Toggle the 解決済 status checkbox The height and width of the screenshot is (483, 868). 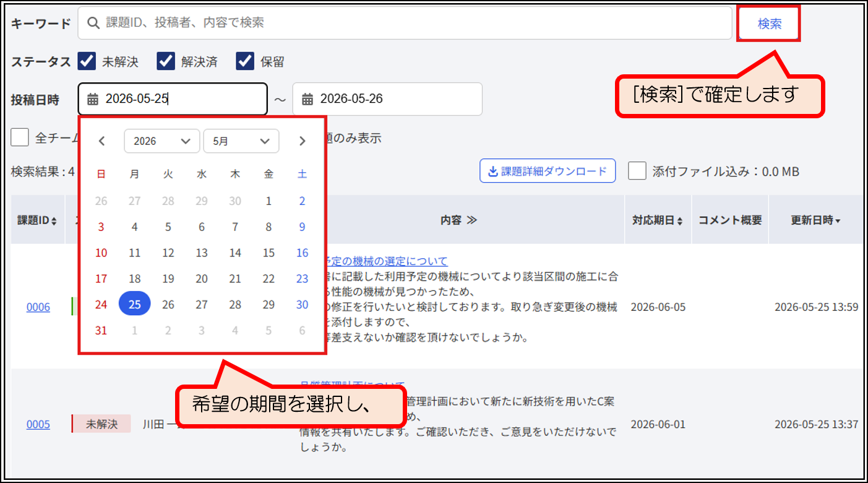tap(166, 61)
